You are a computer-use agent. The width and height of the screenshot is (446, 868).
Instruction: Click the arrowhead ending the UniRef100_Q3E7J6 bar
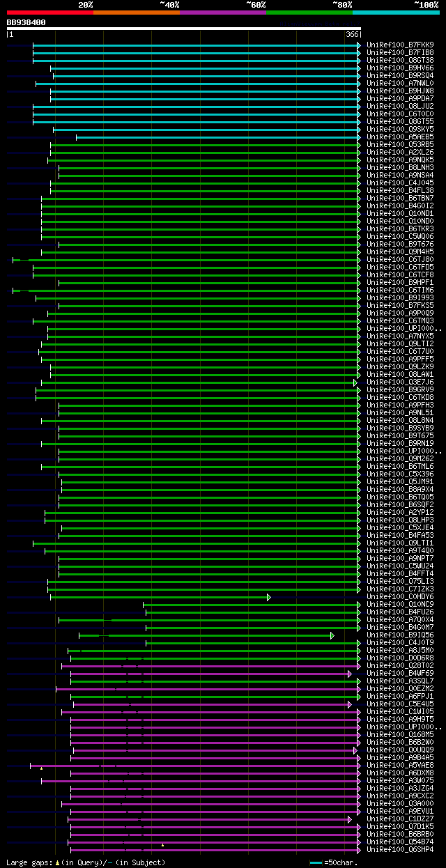pyautogui.click(x=355, y=382)
